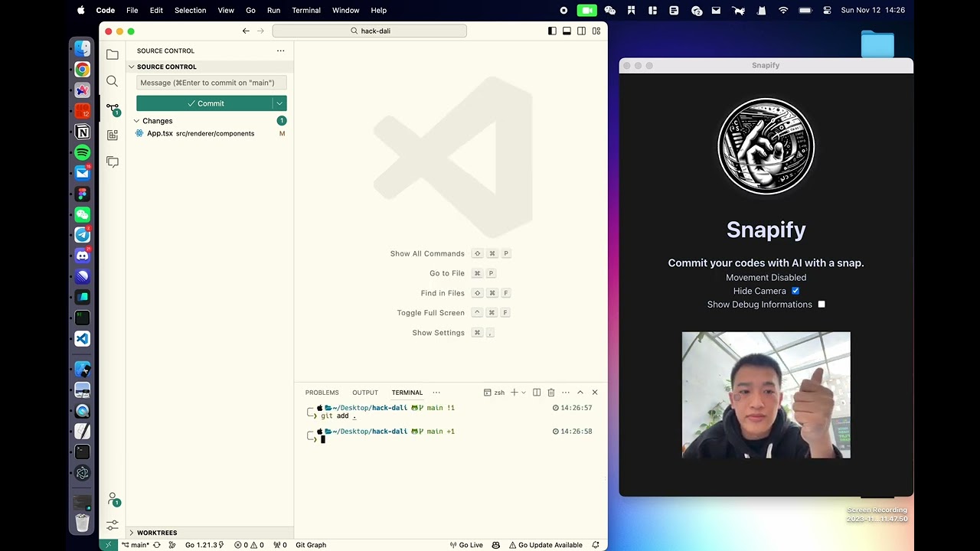Open Git Graph from status bar
The width and height of the screenshot is (980, 551).
pyautogui.click(x=311, y=545)
